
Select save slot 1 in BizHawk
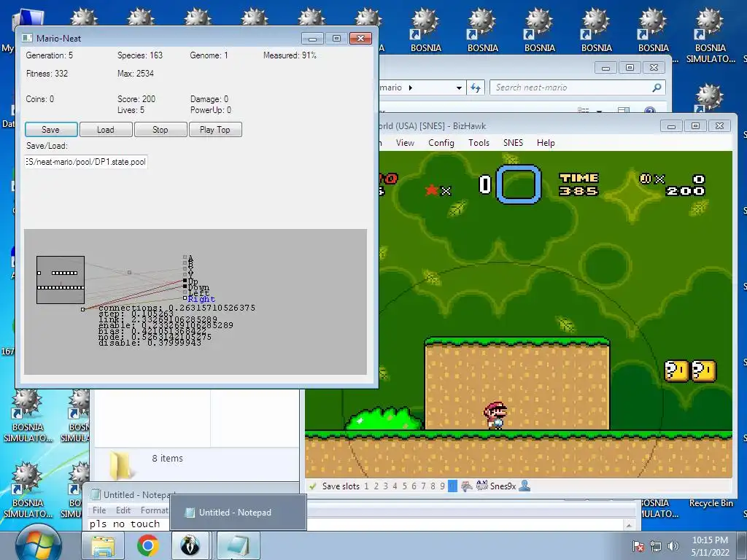tap(366, 486)
